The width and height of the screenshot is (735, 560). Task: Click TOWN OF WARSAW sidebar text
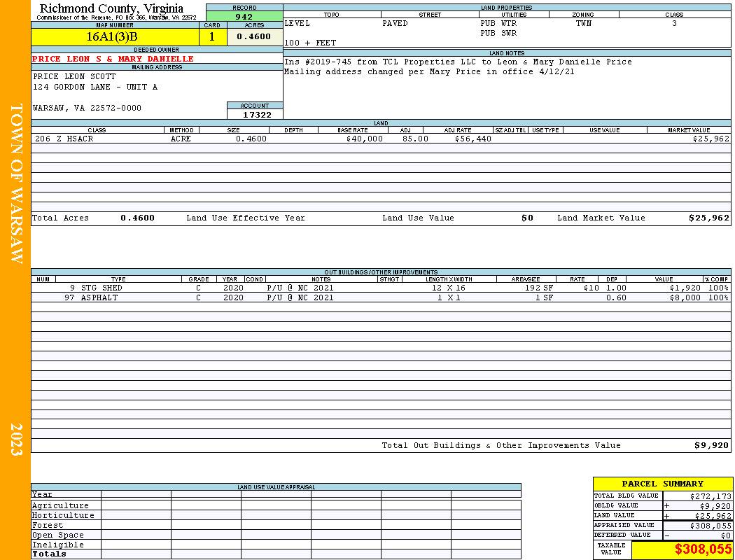[x=16, y=183]
